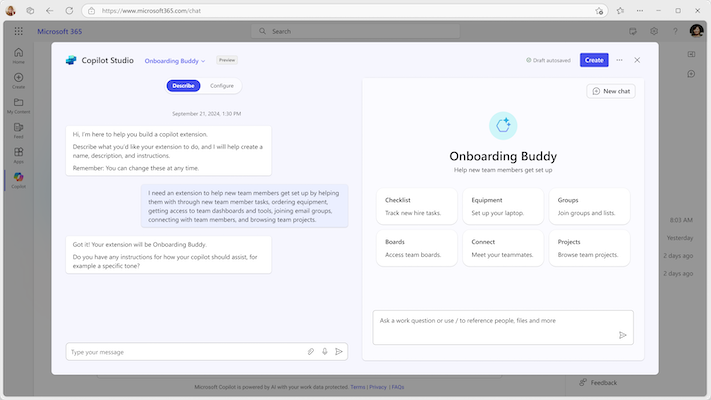This screenshot has width=711, height=400.
Task: Click the Copilot Studio logo icon
Action: coord(71,60)
